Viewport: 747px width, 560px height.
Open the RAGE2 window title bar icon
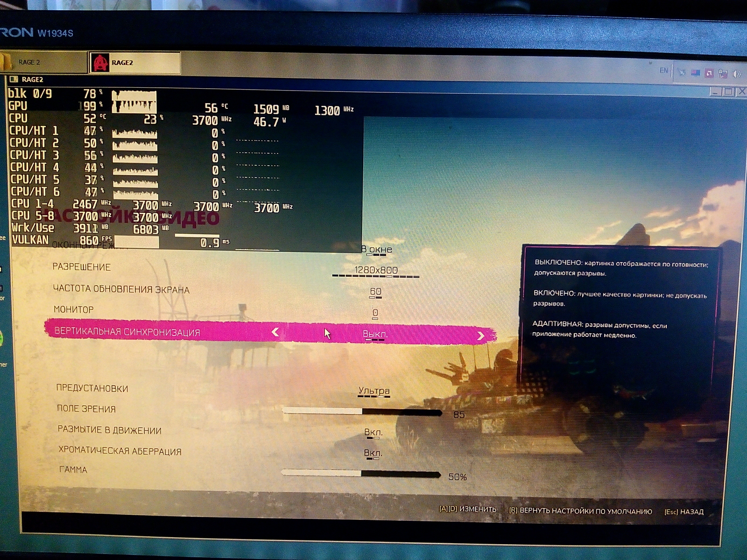coord(14,79)
